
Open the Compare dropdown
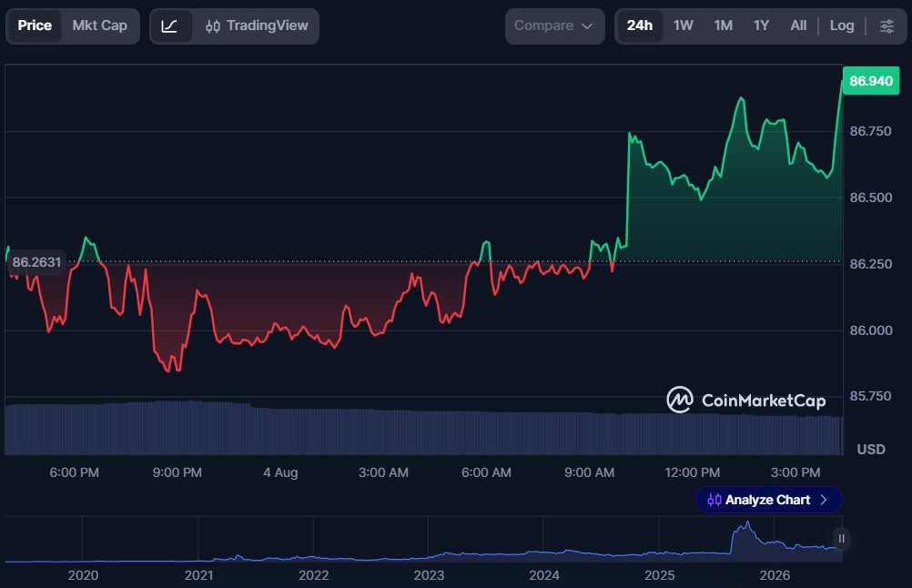point(554,26)
